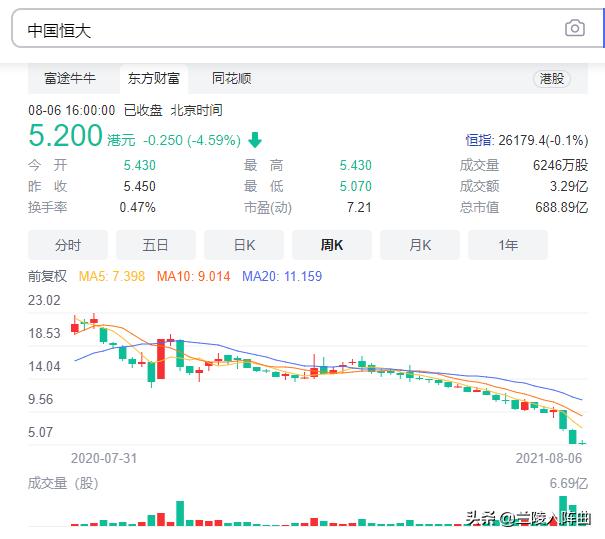Focus the search box containing 中国恒大
This screenshot has height=539, width=605.
(x=308, y=29)
